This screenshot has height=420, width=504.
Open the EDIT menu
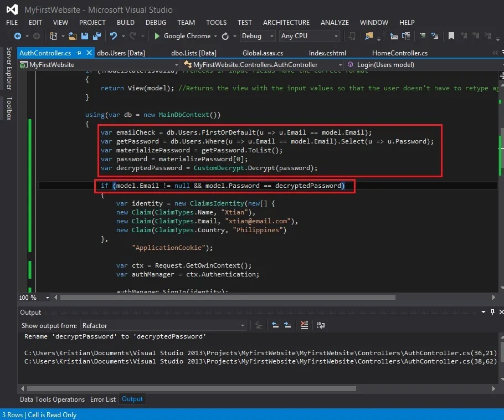coord(35,23)
